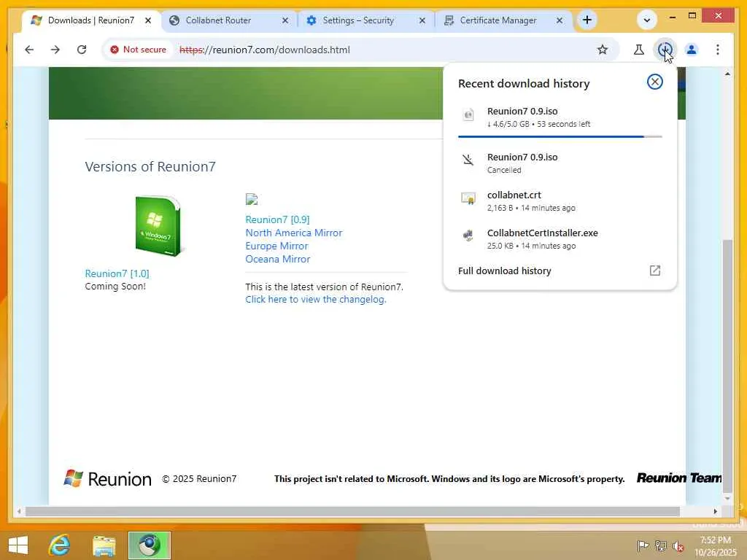747x560 pixels.
Task: Select the Downloads | Reunion7 tab
Action: 90,20
